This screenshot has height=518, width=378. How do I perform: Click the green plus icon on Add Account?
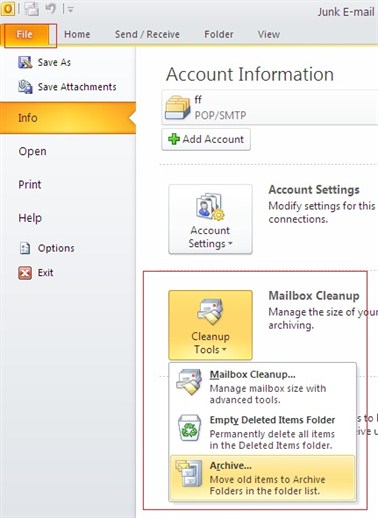pos(174,139)
